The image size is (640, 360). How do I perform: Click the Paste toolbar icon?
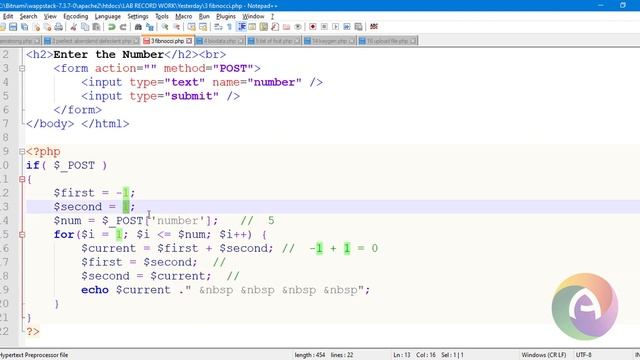96,27
